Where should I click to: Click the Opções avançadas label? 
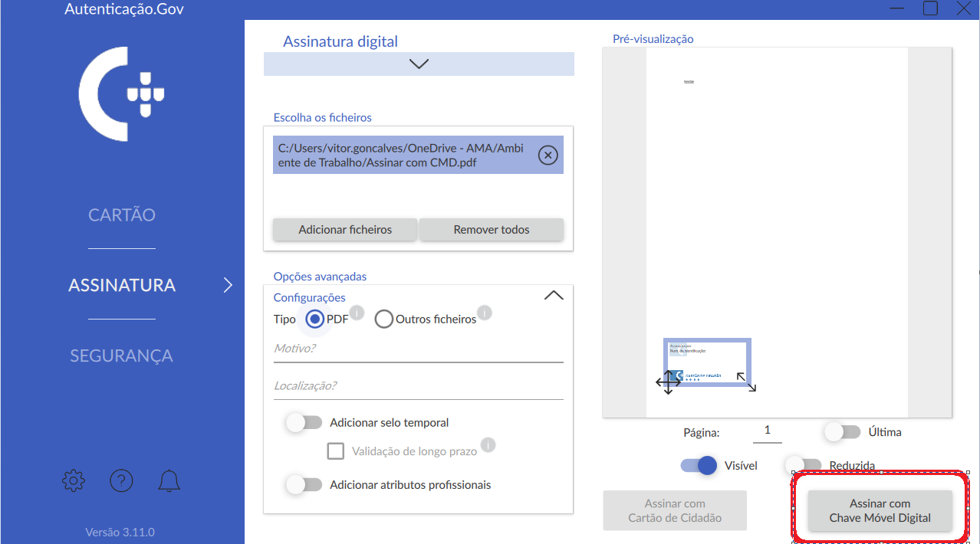[321, 277]
